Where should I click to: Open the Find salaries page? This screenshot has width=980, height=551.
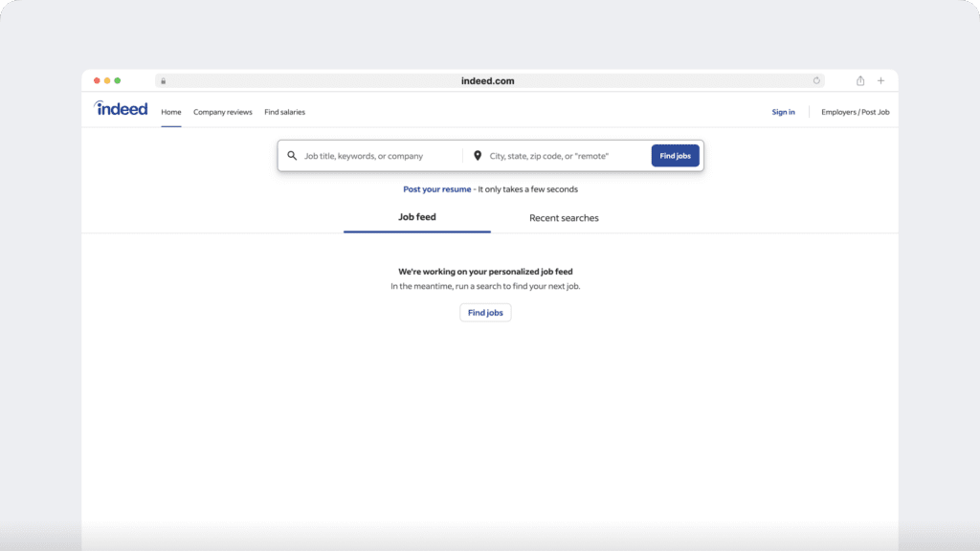pos(284,112)
